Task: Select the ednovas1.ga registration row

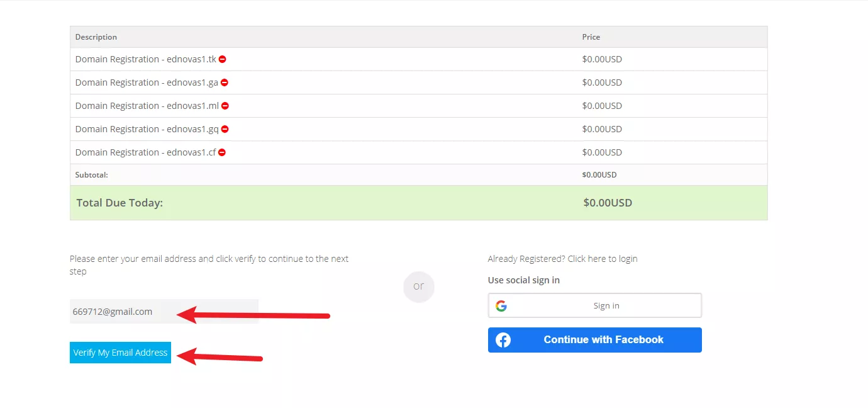Action: 418,82
